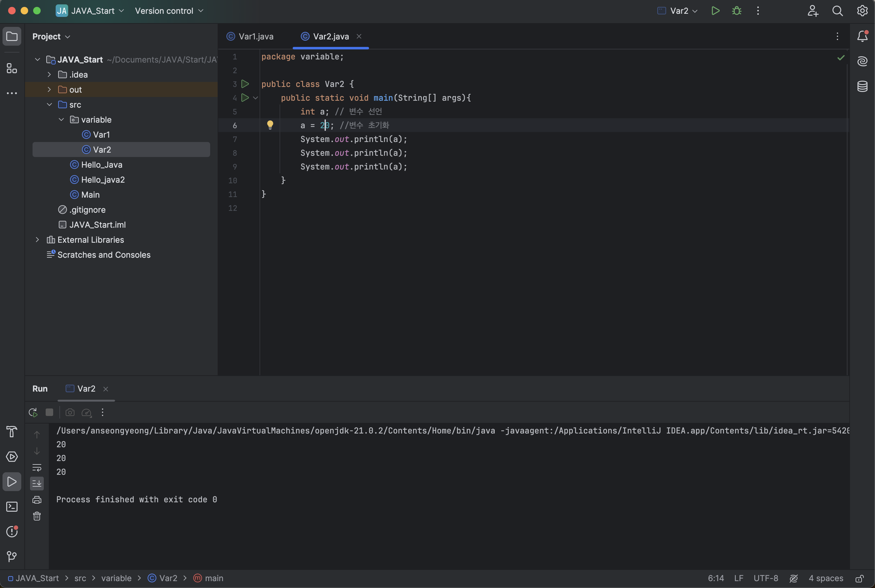The image size is (875, 588).
Task: Disable scroll to end in console
Action: [x=37, y=483]
